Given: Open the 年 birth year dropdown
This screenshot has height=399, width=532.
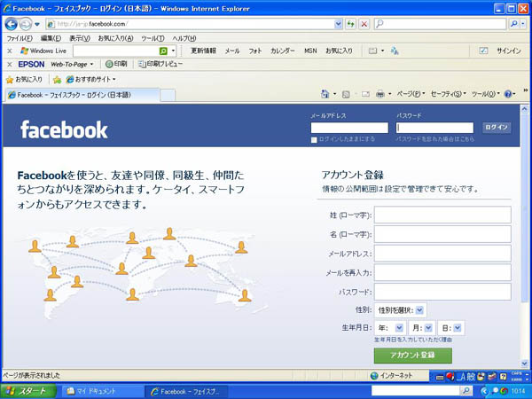Looking at the screenshot, I should [x=390, y=328].
